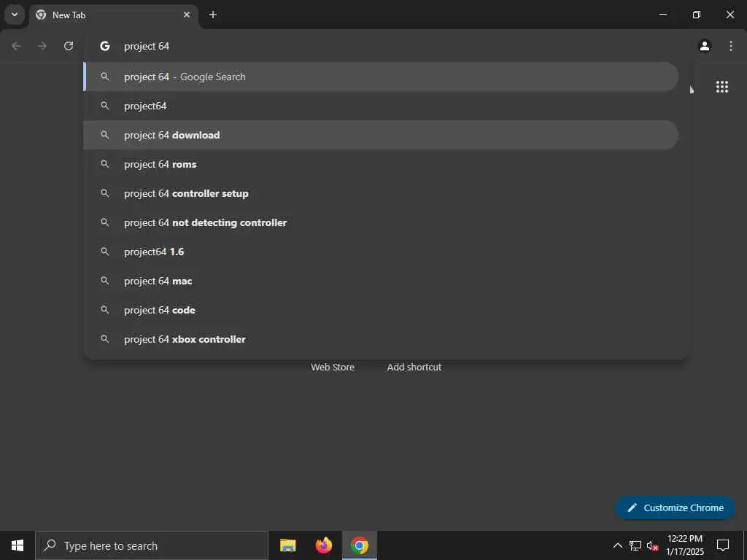Viewport: 747px width, 560px height.
Task: Click the Add shortcut button
Action: [x=414, y=367]
